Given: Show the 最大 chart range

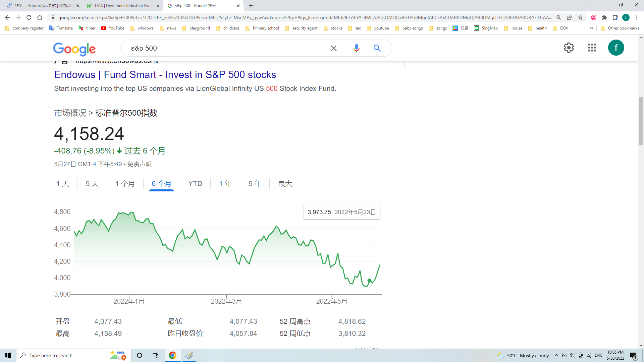Looking at the screenshot, I should click(285, 184).
